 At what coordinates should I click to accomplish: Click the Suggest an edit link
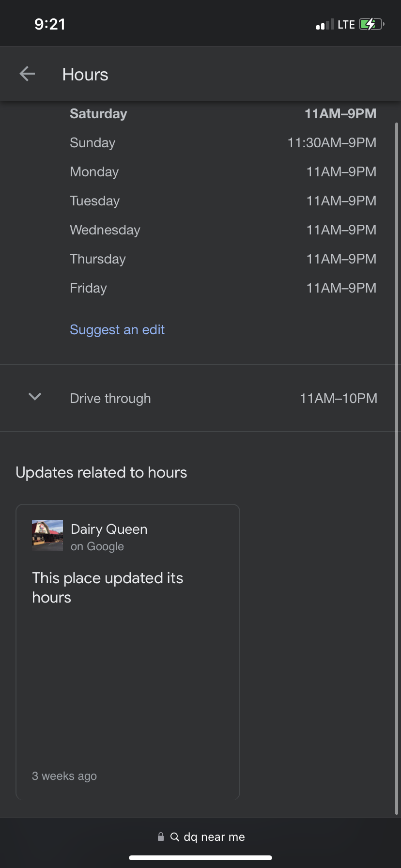point(117,330)
